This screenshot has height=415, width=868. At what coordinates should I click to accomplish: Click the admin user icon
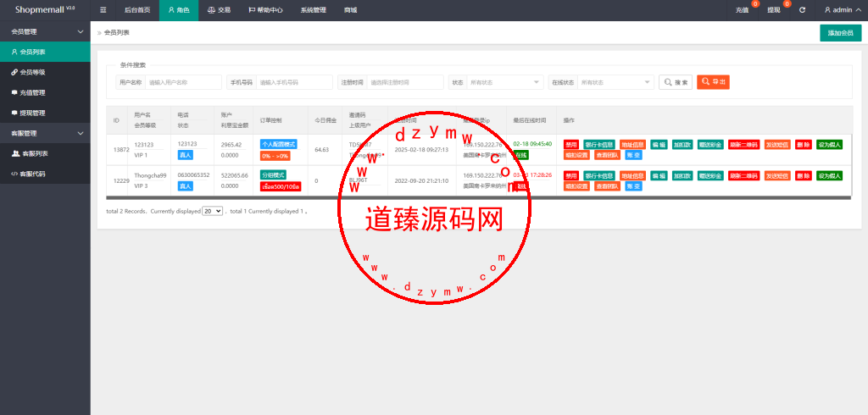click(827, 10)
